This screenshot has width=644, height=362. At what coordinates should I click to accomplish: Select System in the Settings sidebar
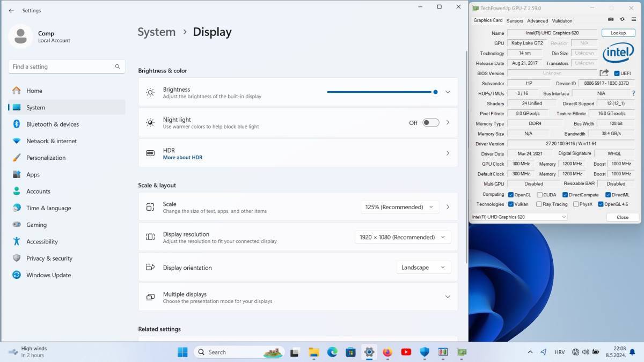tap(67, 107)
